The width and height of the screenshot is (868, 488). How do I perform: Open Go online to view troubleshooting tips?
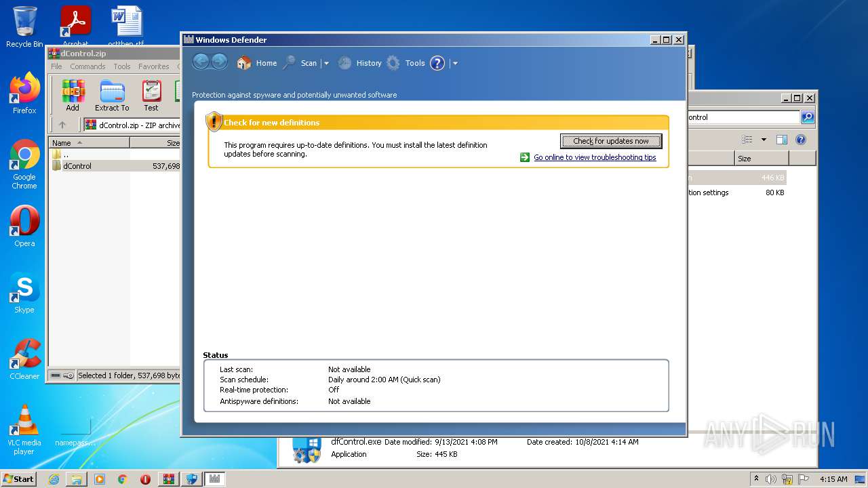595,157
